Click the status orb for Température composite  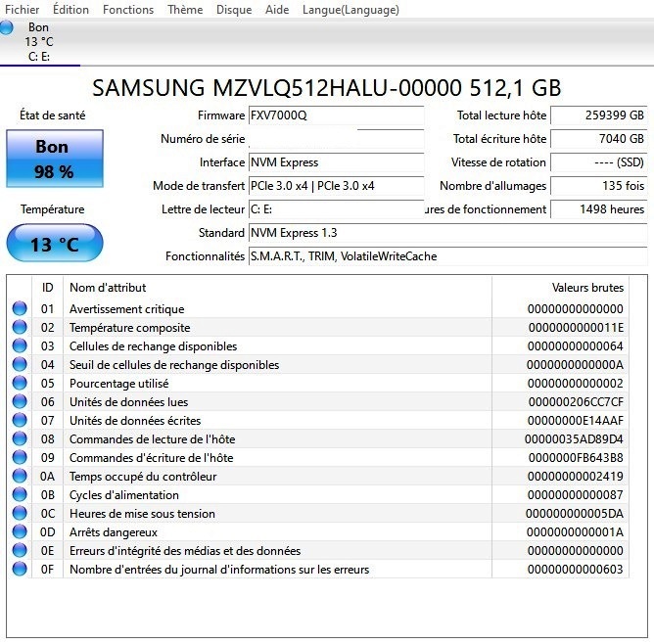pyautogui.click(x=20, y=328)
